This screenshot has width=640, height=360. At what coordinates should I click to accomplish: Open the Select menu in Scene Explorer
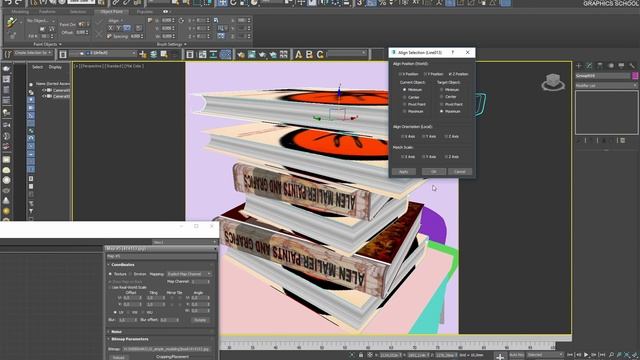pos(38,67)
